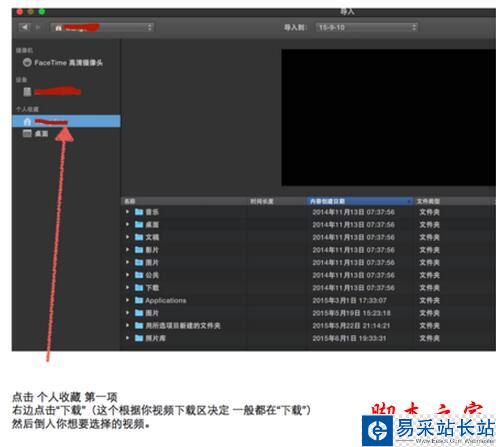Click the creation date in the 音乐 row
The width and height of the screenshot is (496, 447).
click(x=353, y=212)
